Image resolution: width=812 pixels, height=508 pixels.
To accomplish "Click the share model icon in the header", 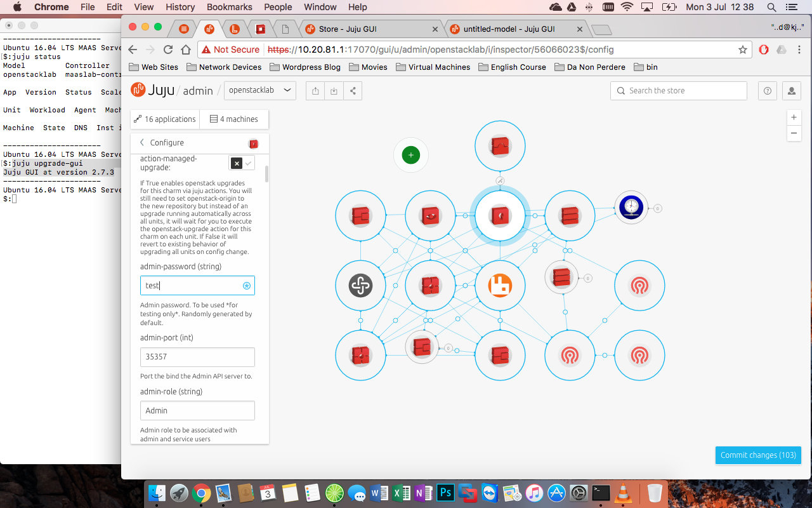I will coord(353,90).
